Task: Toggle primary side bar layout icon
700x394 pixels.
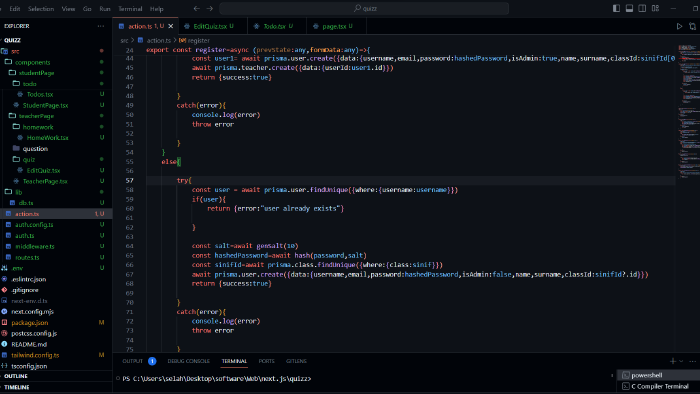Action: click(616, 8)
